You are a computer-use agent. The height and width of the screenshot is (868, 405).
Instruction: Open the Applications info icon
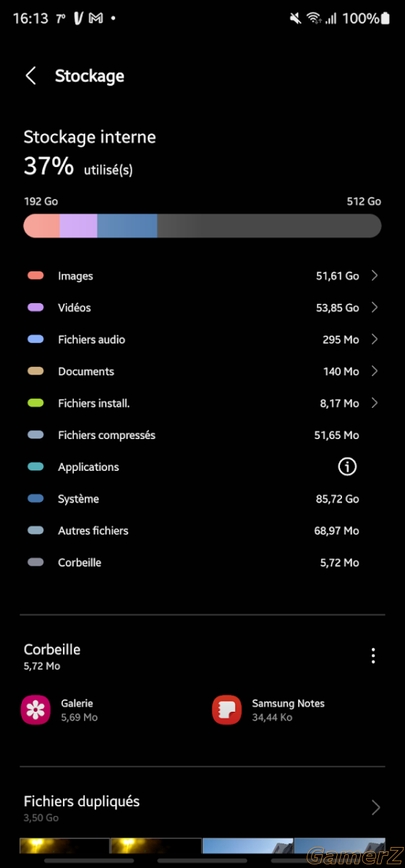tap(347, 467)
